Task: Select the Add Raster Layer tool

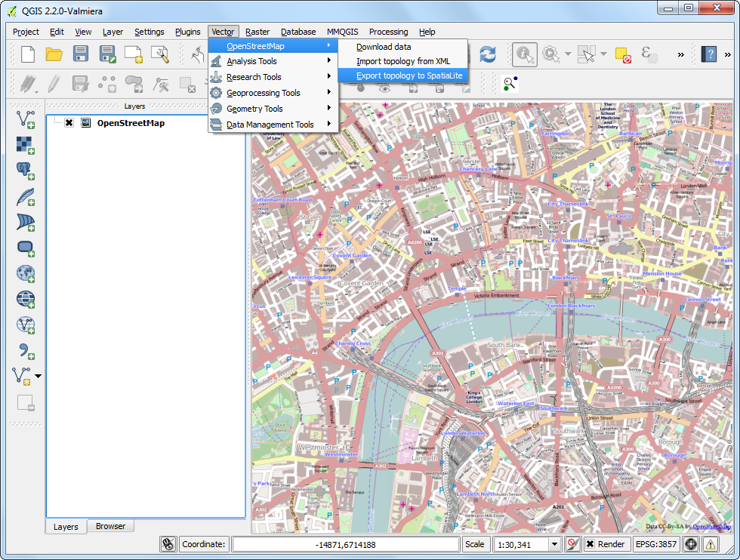Action: point(26,145)
